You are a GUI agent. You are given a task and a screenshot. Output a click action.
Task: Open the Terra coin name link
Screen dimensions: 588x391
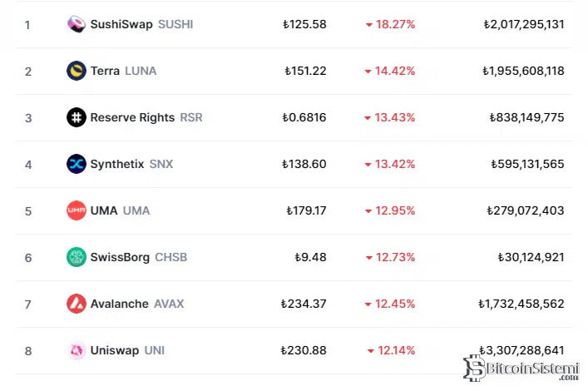coord(106,71)
